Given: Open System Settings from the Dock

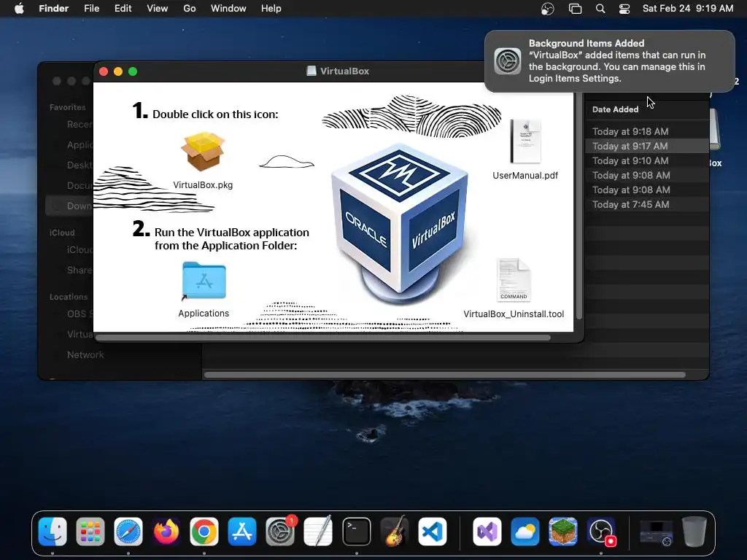Looking at the screenshot, I should point(280,532).
